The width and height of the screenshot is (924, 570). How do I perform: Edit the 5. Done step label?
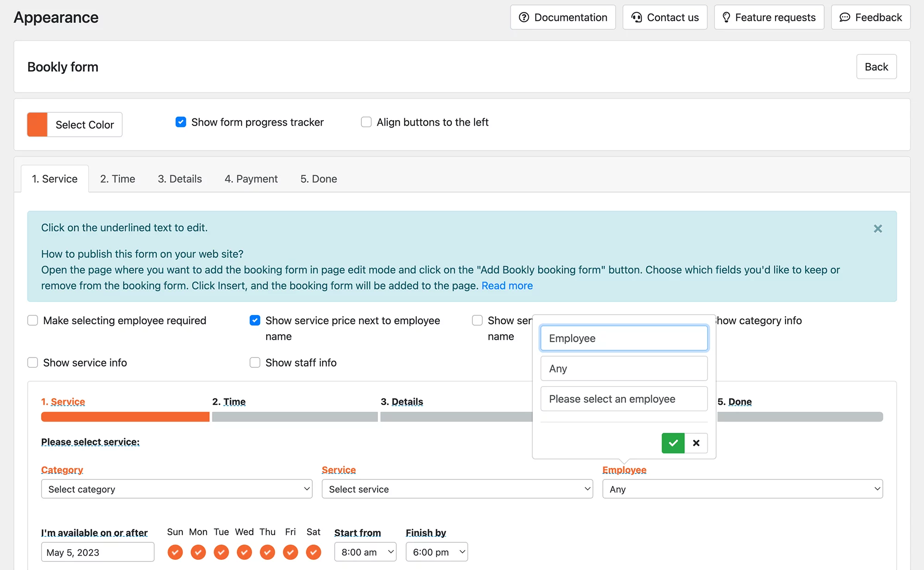[740, 401]
